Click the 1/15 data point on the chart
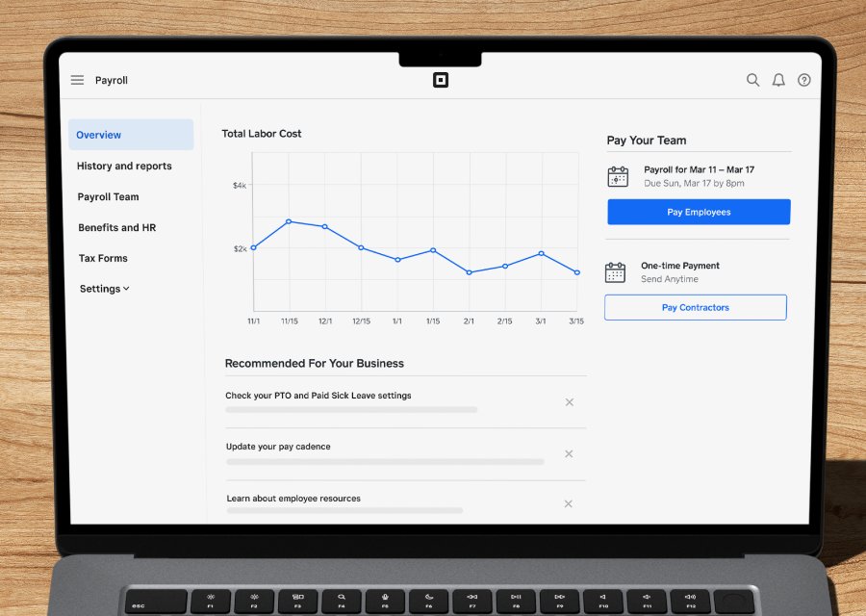The image size is (866, 616). click(x=433, y=250)
